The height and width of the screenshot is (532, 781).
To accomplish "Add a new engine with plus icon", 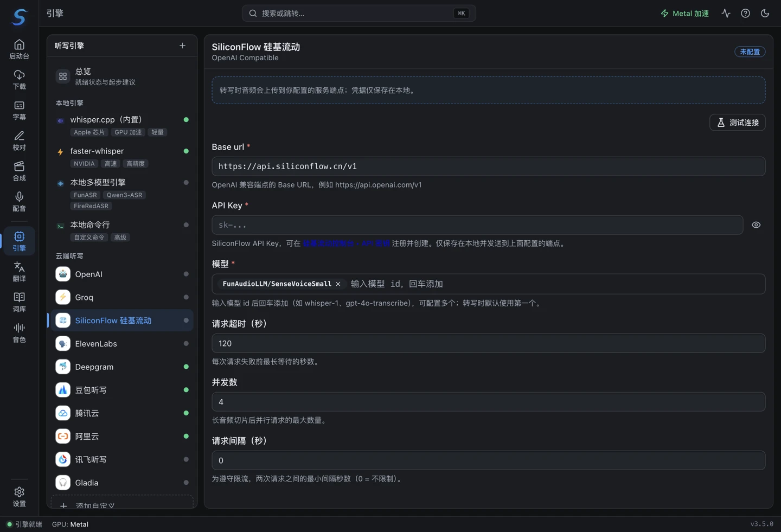I will coord(182,46).
